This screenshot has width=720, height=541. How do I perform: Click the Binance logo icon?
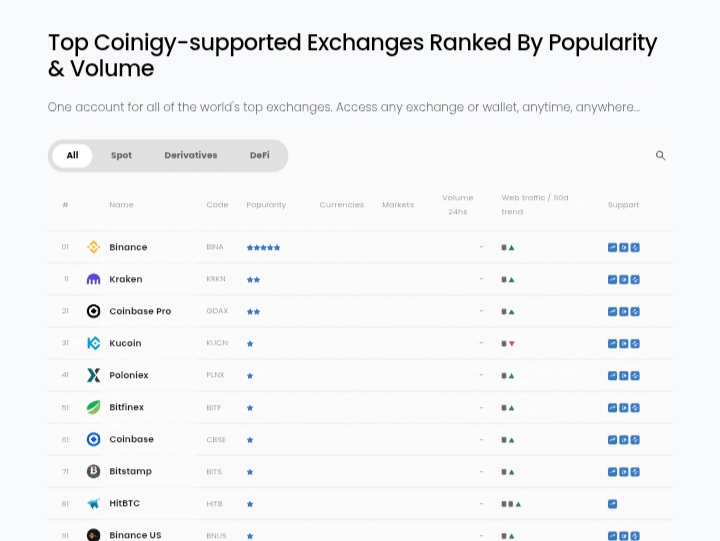(x=93, y=247)
